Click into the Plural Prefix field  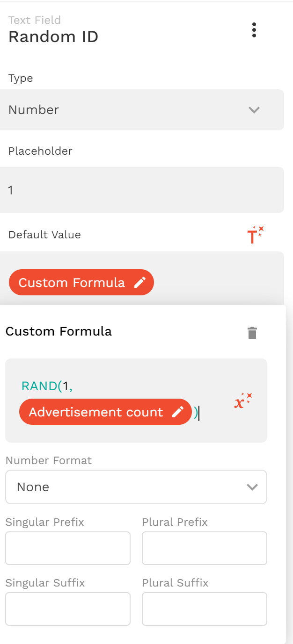point(204,548)
